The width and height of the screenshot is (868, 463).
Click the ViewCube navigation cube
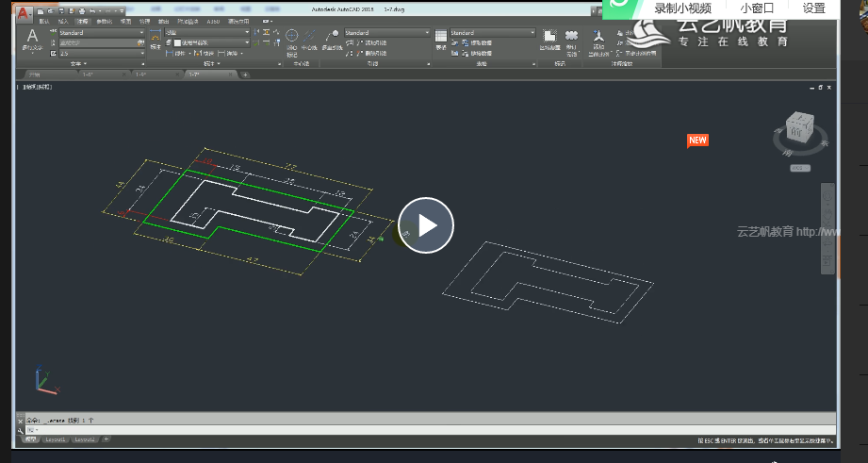pos(799,129)
